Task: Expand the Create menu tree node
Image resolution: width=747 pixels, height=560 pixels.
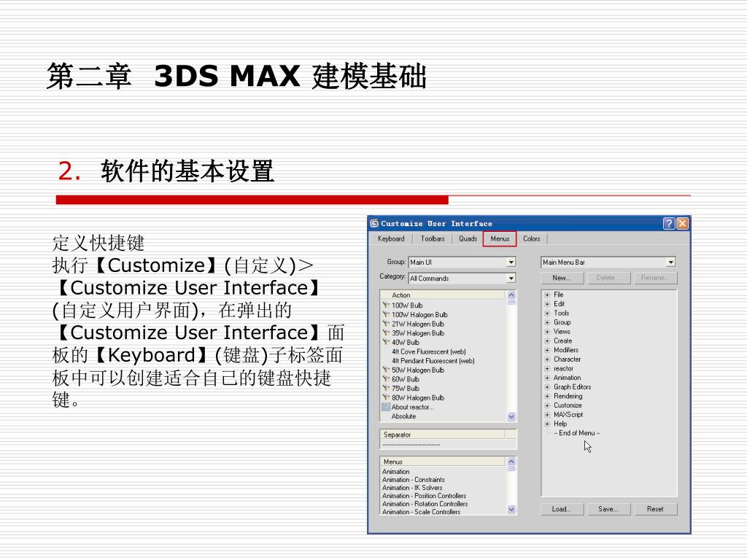Action: (547, 341)
